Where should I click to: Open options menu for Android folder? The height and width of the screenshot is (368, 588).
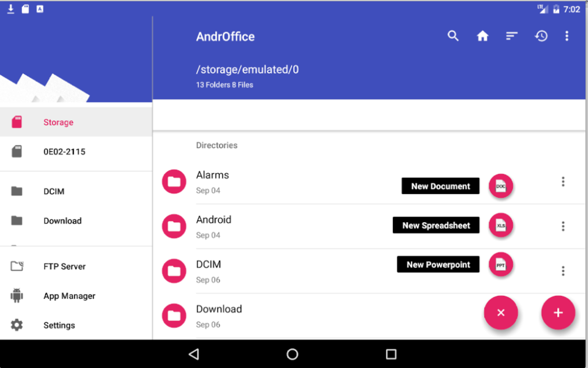click(x=563, y=226)
